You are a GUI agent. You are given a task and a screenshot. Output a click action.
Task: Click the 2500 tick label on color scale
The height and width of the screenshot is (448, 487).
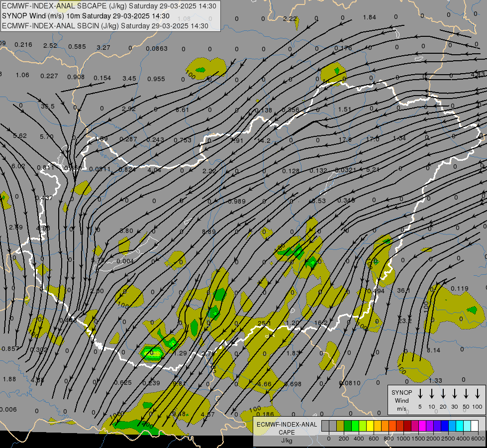pyautogui.click(x=448, y=439)
